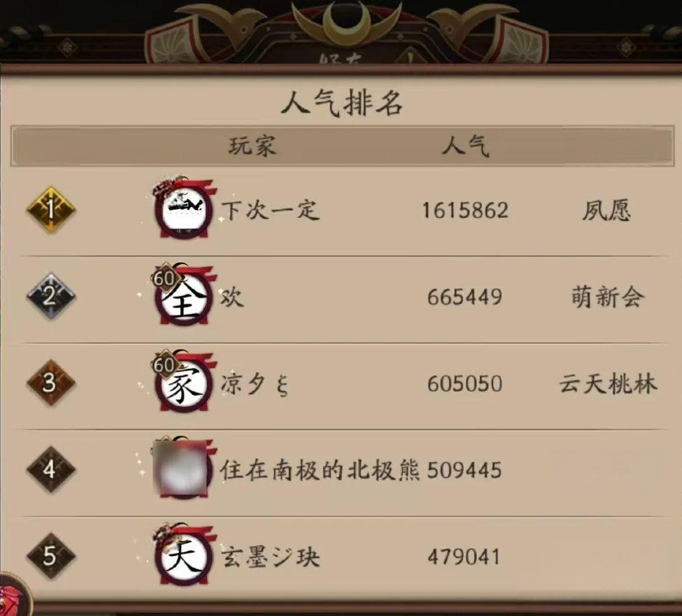
Task: Open the blurred avatar of 住在南极的北极熊
Action: (x=182, y=469)
